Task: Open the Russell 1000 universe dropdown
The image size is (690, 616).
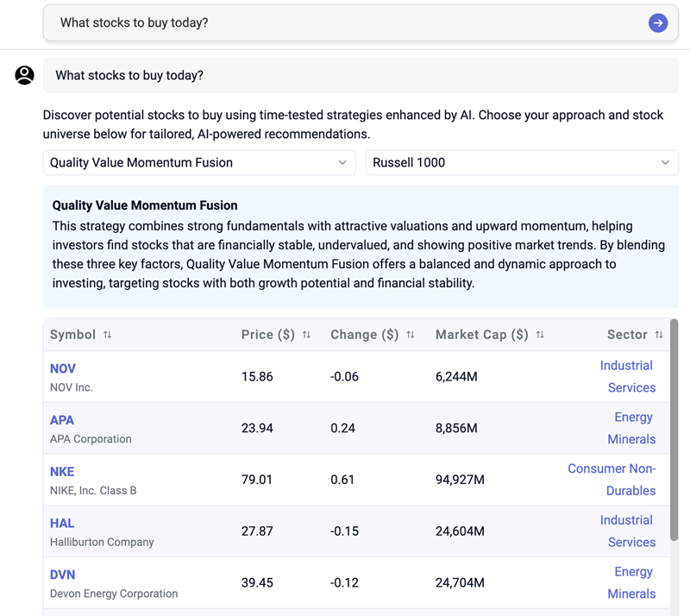Action: pyautogui.click(x=521, y=163)
